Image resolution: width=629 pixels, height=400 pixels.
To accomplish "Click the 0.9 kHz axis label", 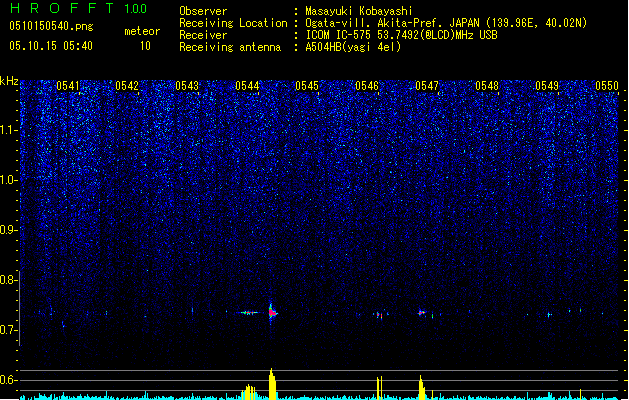I will point(8,230).
